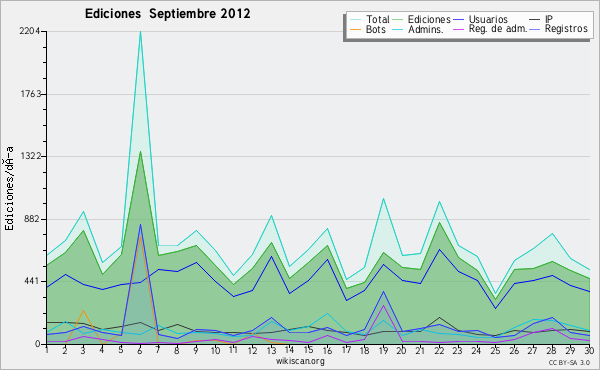Click the 'Registros' legend label
This screenshot has height=370, width=600.
coord(566,29)
